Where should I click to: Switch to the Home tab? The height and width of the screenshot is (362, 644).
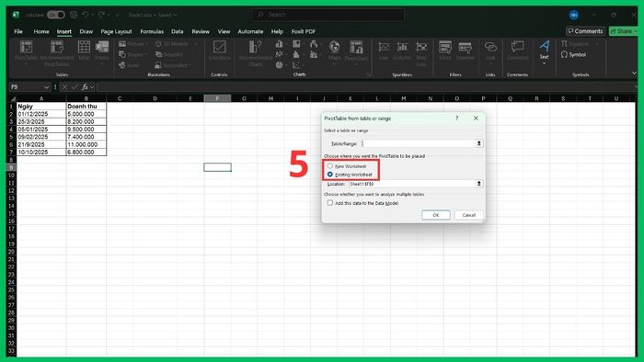click(x=41, y=31)
